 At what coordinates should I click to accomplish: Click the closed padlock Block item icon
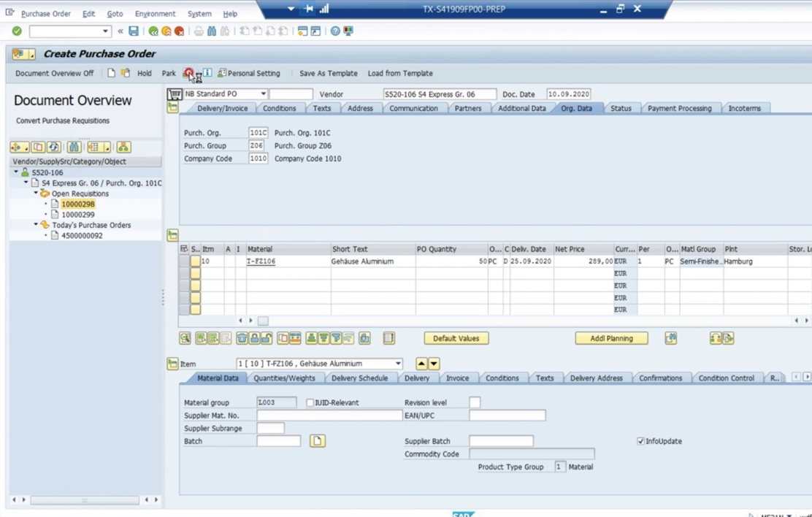pyautogui.click(x=254, y=338)
